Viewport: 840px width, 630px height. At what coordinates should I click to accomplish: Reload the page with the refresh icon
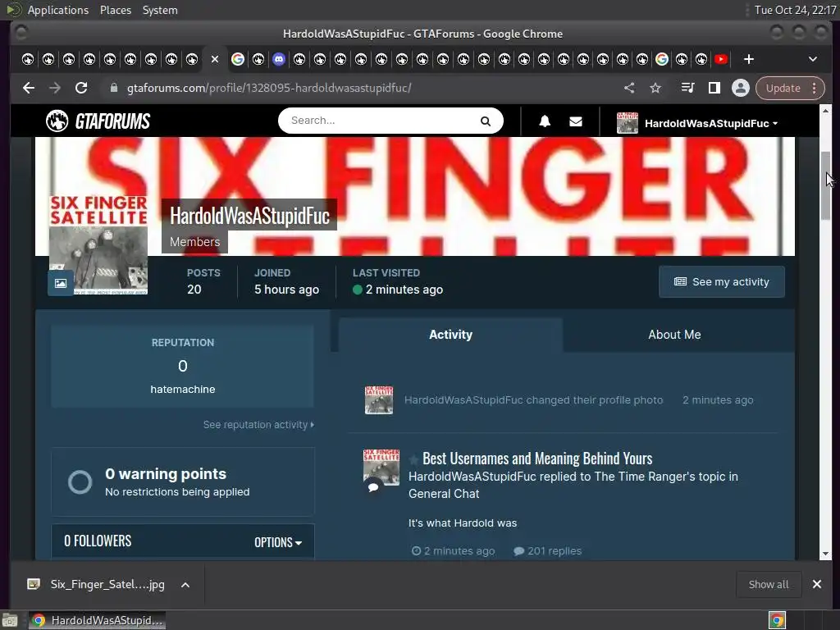coord(81,88)
